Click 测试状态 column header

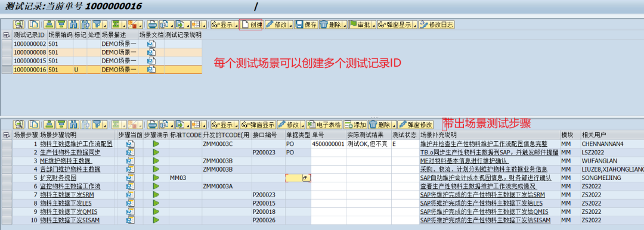[x=405, y=135]
